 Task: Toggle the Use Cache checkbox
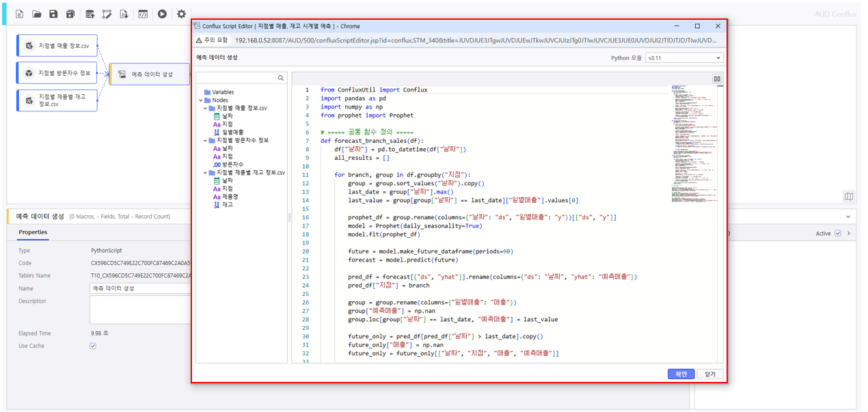[93, 346]
